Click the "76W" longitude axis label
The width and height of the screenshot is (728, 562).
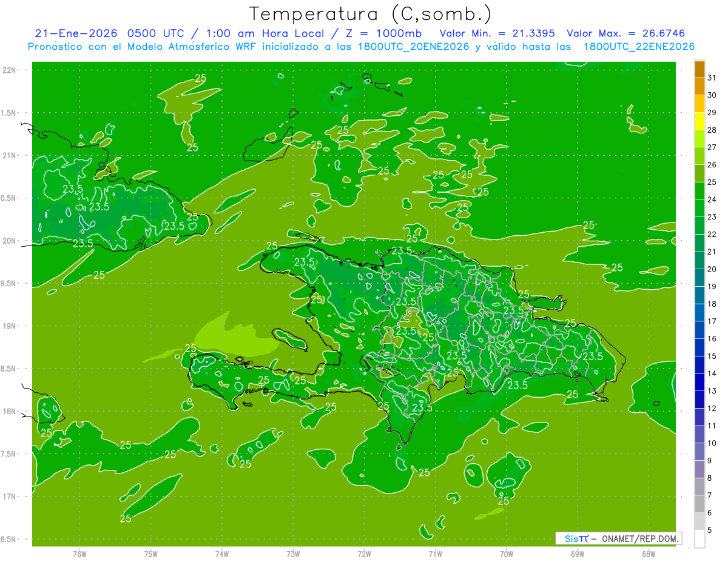79,554
